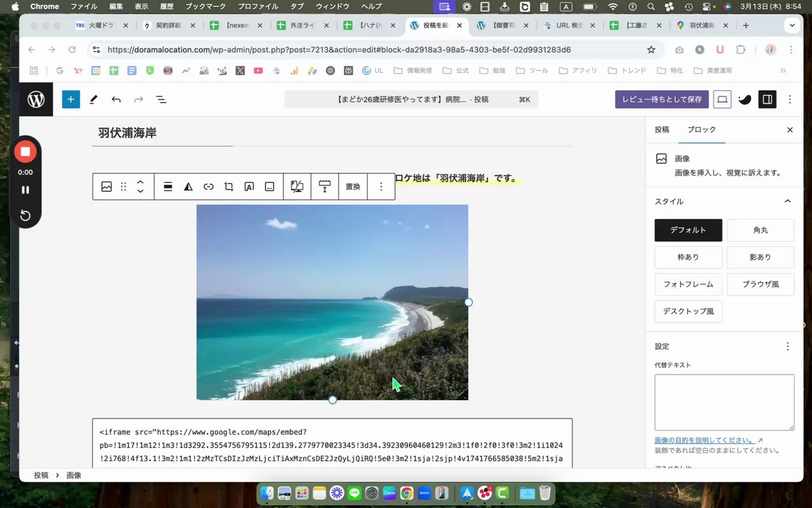Open the block options three-dot menu
The height and width of the screenshot is (508, 812).
click(x=381, y=187)
